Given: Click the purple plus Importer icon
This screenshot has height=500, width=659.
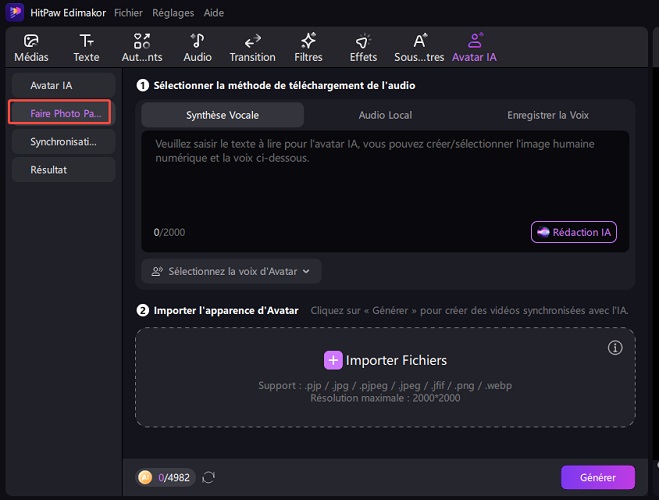Looking at the screenshot, I should pos(333,360).
